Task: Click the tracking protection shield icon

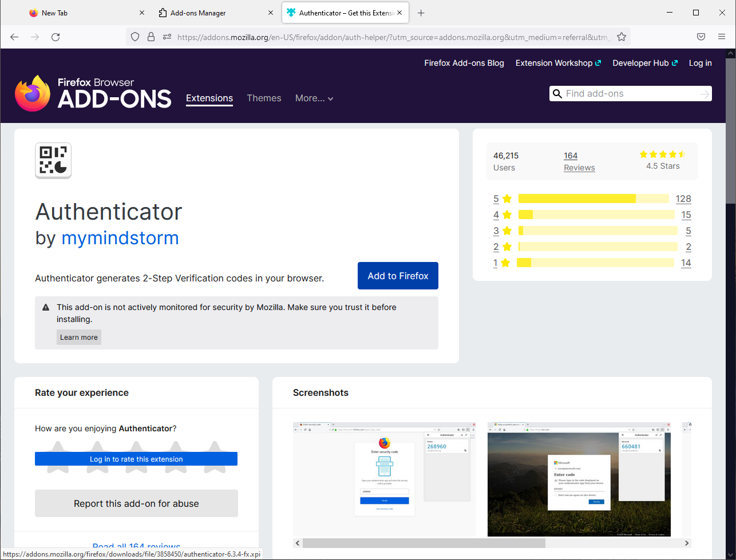Action: [x=135, y=37]
